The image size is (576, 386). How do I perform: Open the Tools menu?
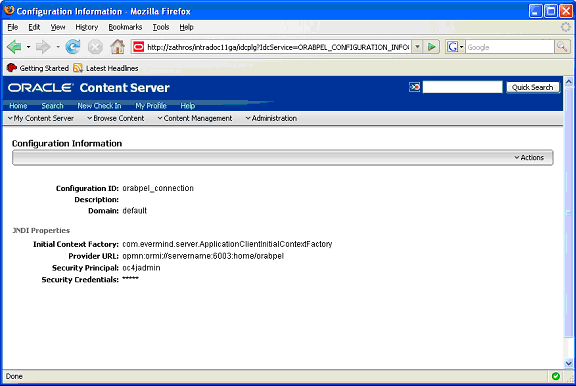161,27
